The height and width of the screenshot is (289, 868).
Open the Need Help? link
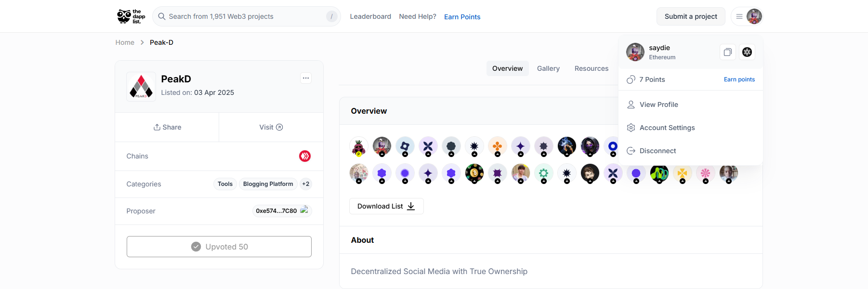[x=418, y=16]
